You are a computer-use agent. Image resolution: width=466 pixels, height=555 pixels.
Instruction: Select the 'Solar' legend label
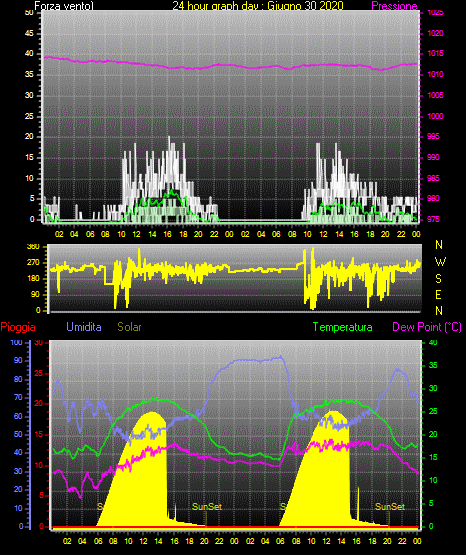point(129,327)
